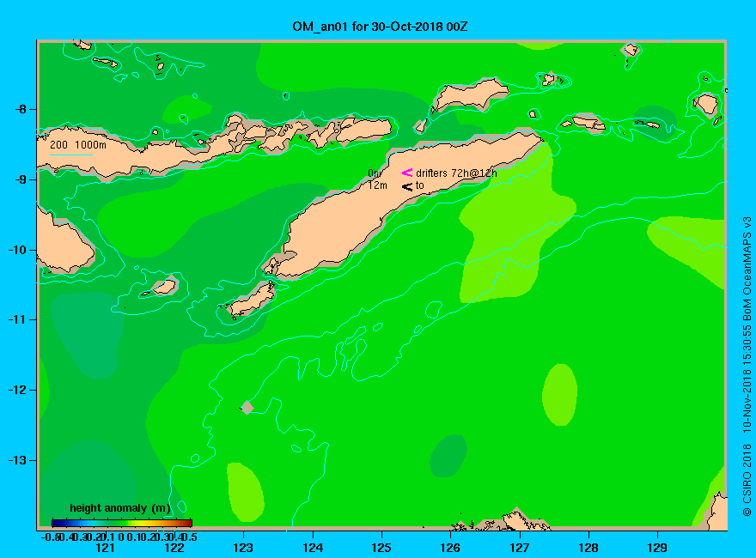Screen dimensions: 756x558
Task: Click the magenta drifter arrow in the legend
Action: click(407, 172)
